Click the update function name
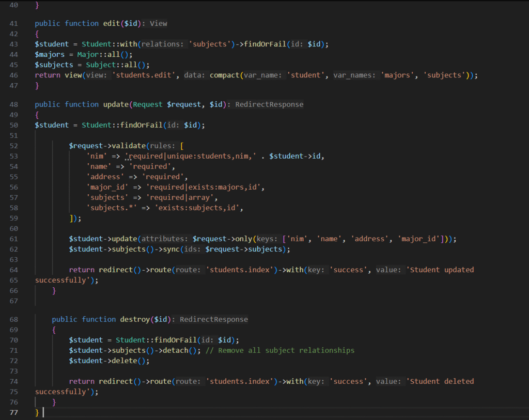The height and width of the screenshot is (420, 529). (115, 104)
